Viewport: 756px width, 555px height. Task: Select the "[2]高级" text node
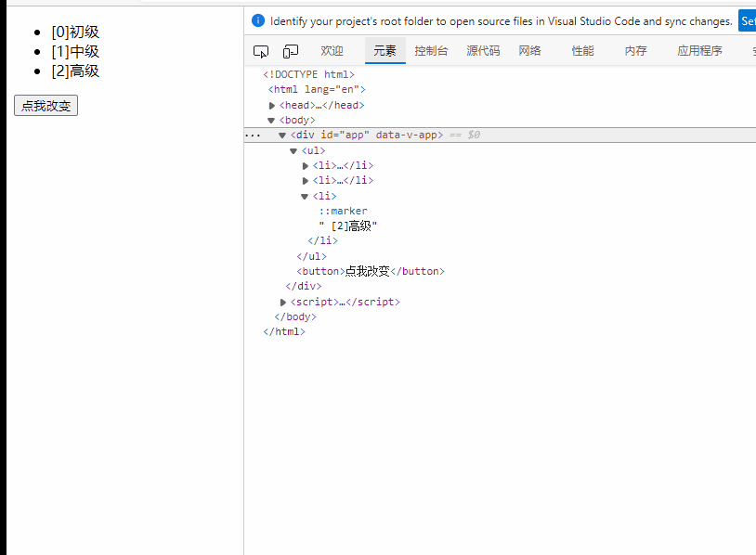[x=347, y=226]
